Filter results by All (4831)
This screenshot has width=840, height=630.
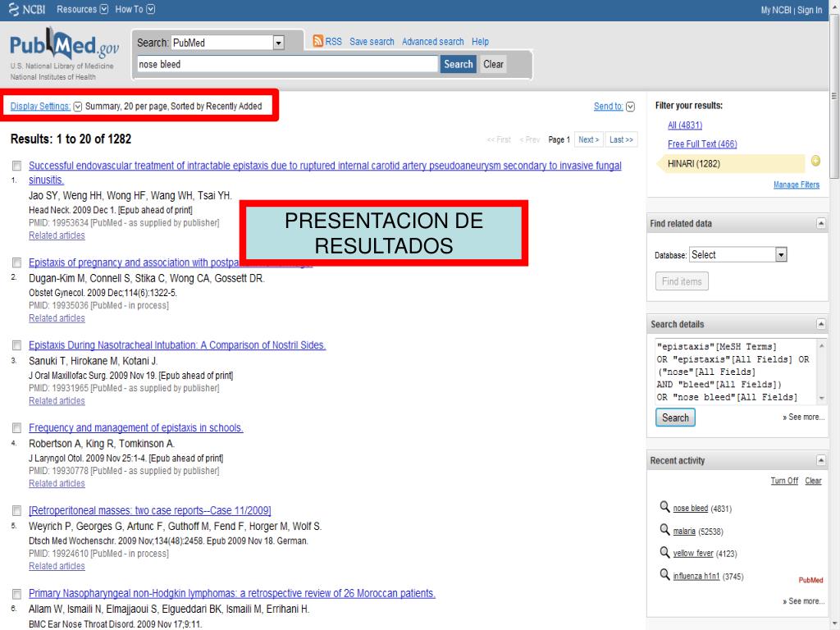pos(685,125)
